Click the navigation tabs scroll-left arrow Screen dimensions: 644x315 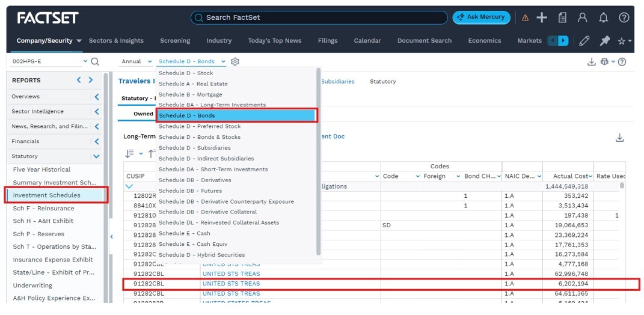point(553,41)
